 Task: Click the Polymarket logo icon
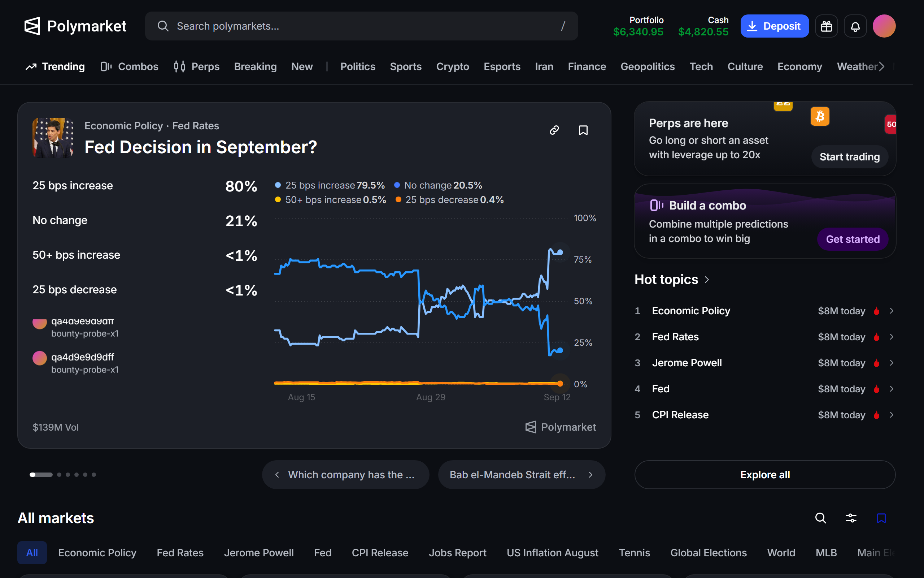click(x=32, y=26)
